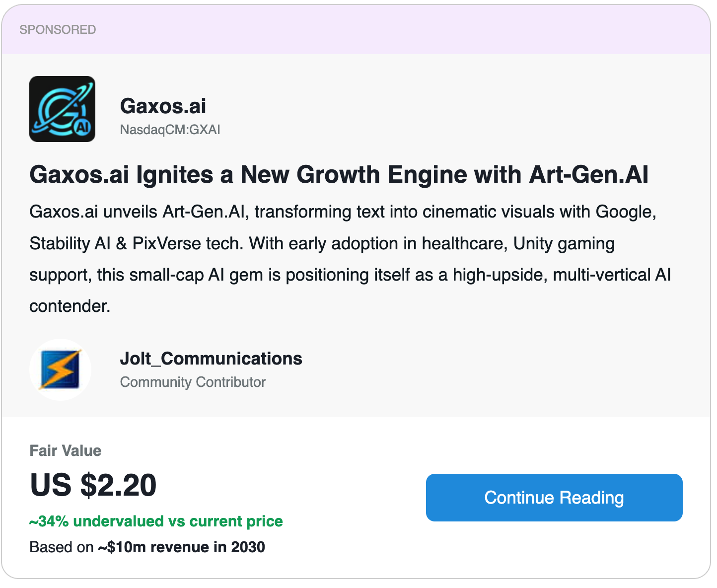This screenshot has height=588, width=717.
Task: Open the Jolt_Communications author name
Action: pyautogui.click(x=211, y=359)
